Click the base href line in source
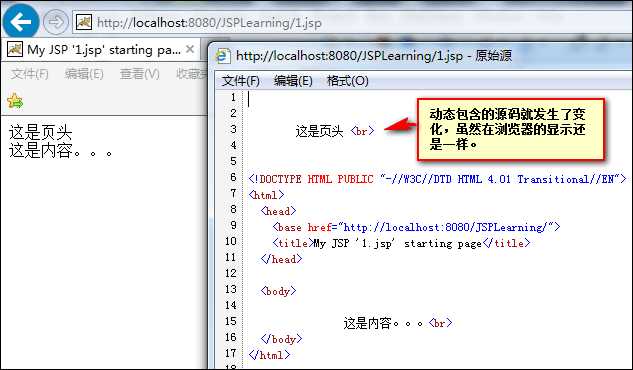Viewport: 633px width, 370px height. (x=416, y=227)
